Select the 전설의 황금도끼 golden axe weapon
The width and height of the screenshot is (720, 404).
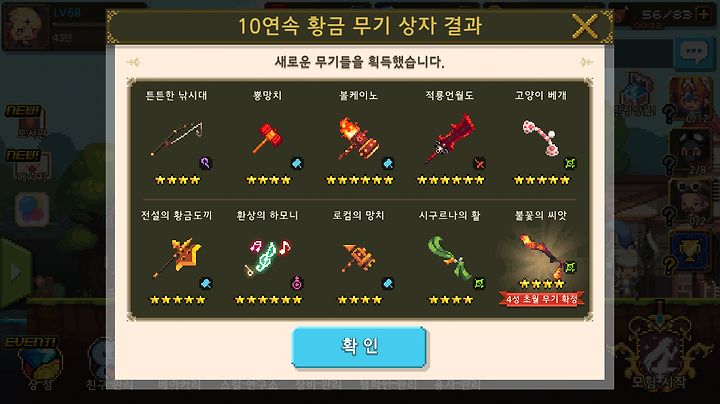177,258
